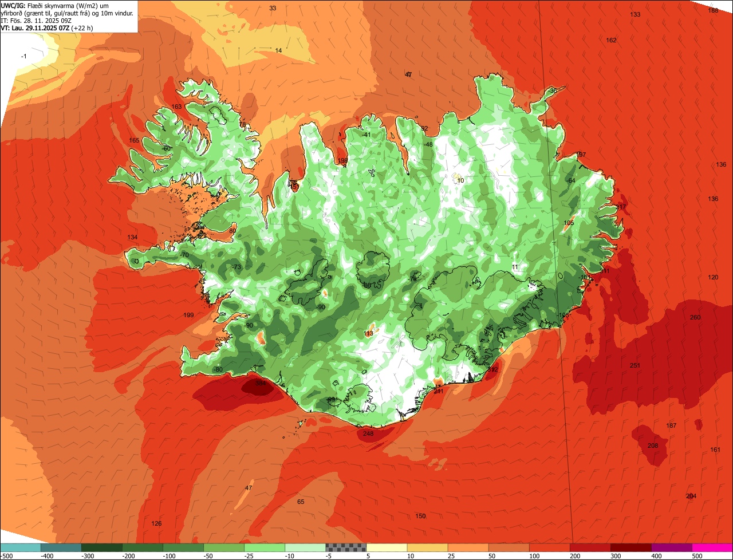
Task: Click the map value 208
Action: coord(653,445)
